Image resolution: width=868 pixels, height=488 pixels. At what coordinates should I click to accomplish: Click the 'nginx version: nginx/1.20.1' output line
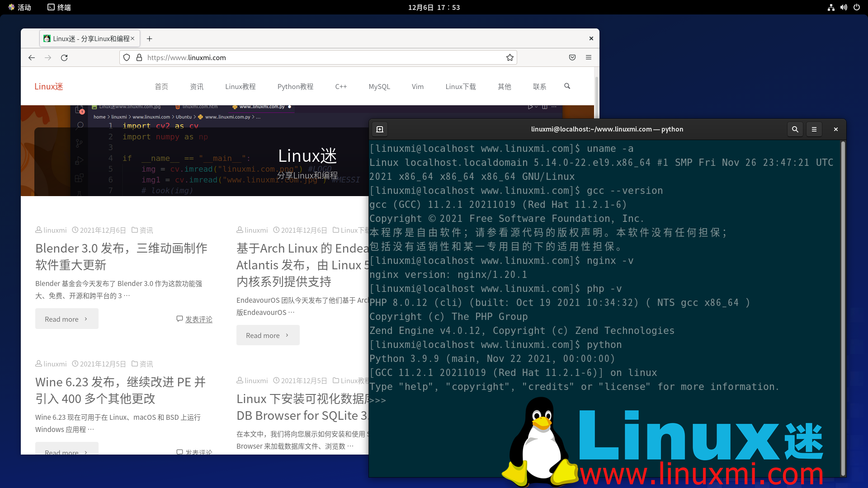448,275
